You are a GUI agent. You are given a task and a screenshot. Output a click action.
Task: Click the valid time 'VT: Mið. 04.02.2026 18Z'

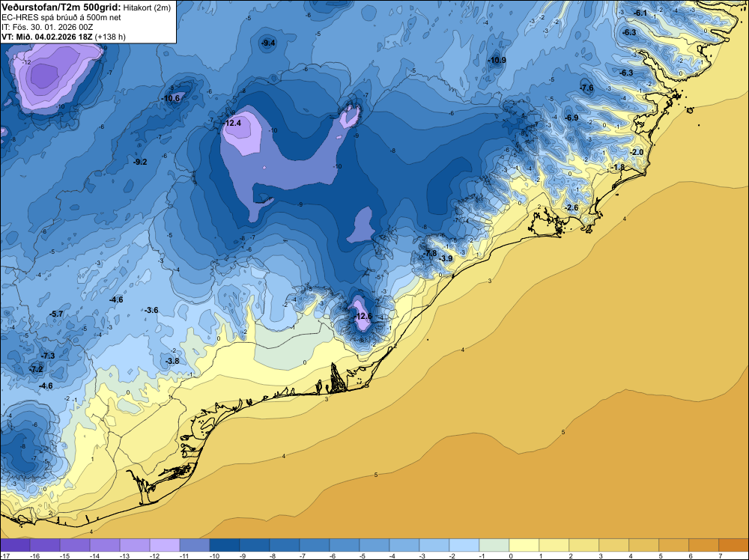(x=48, y=37)
